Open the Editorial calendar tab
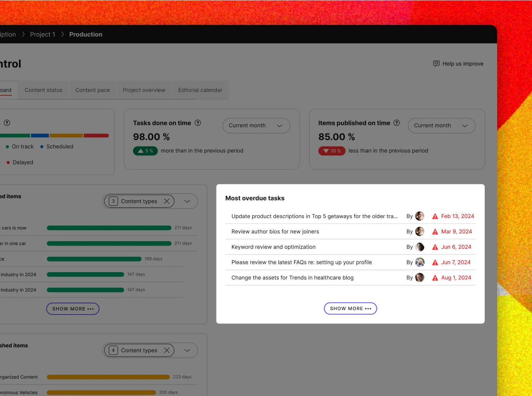 point(200,90)
